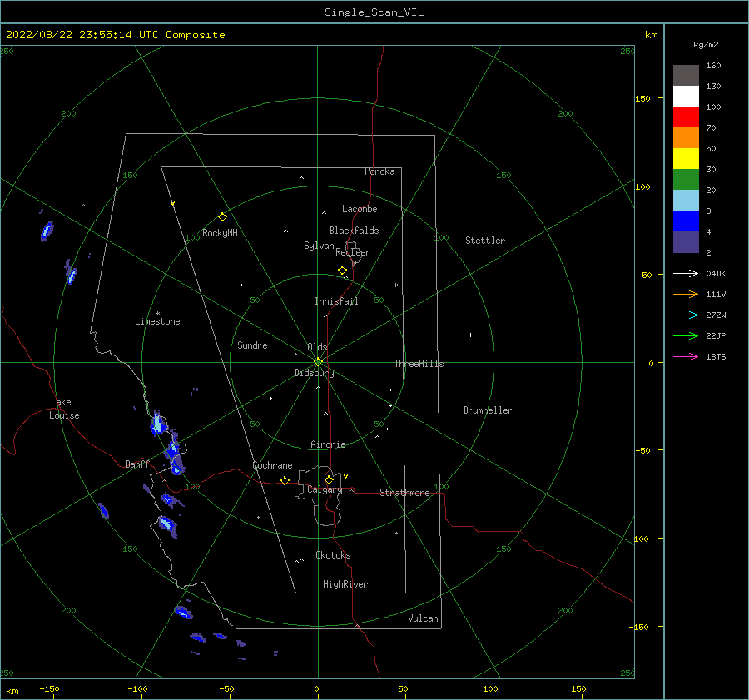
Task: Click the gray 160 kg/m2 legend swatch
Action: tap(686, 76)
